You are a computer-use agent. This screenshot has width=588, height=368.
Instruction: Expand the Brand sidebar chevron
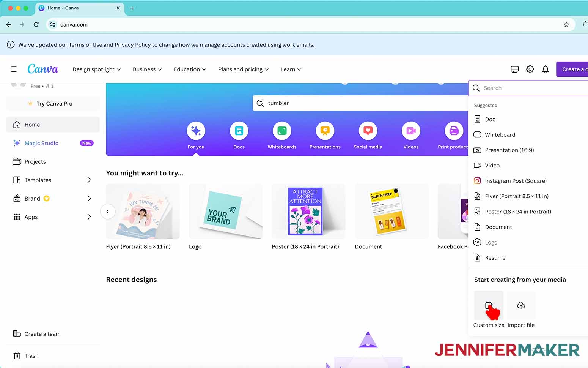pyautogui.click(x=89, y=198)
